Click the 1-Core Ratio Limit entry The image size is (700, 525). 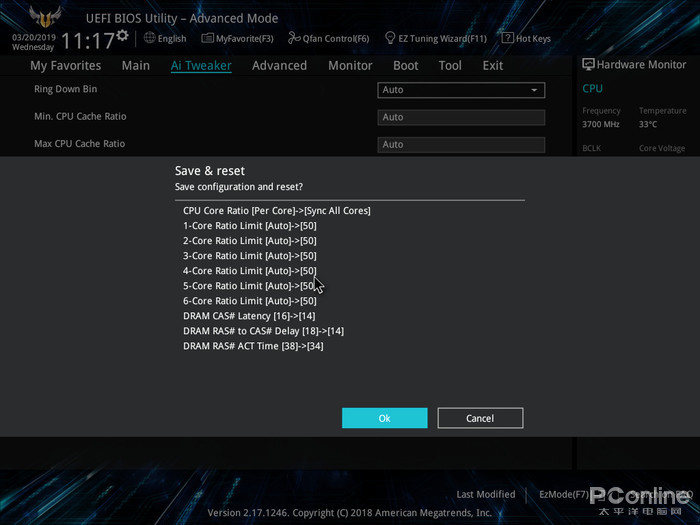point(250,225)
